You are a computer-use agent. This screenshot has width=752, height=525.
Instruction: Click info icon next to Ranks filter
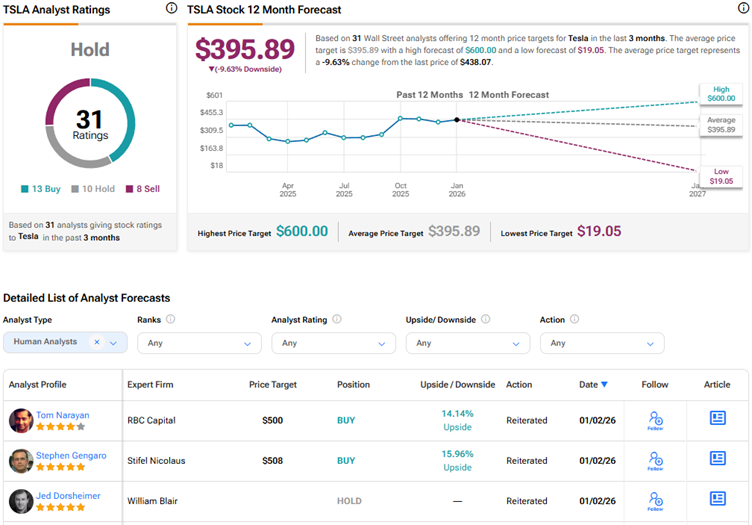point(171,320)
